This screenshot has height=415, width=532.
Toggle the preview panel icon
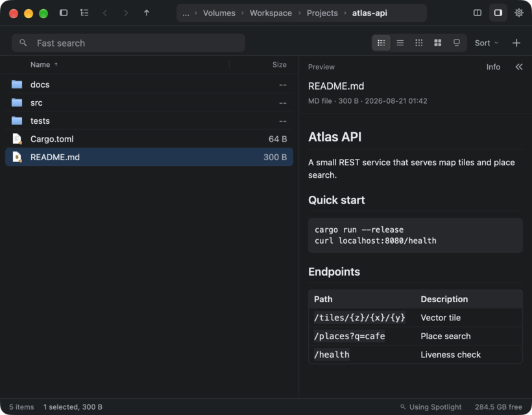click(x=498, y=13)
